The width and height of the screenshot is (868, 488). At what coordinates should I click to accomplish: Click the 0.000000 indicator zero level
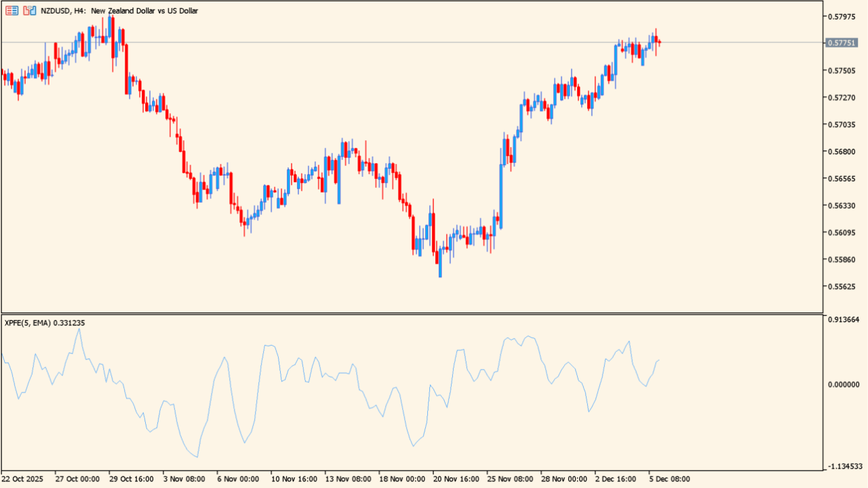pos(844,384)
